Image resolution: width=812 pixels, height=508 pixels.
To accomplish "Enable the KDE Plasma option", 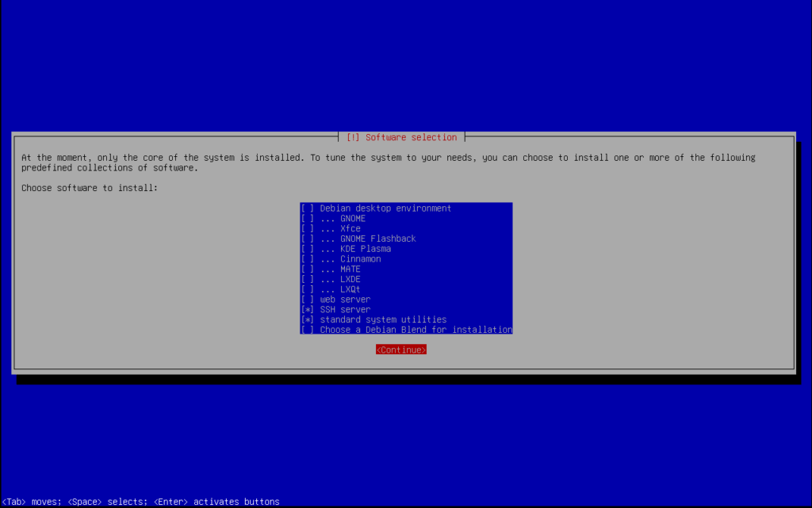I will click(358, 248).
